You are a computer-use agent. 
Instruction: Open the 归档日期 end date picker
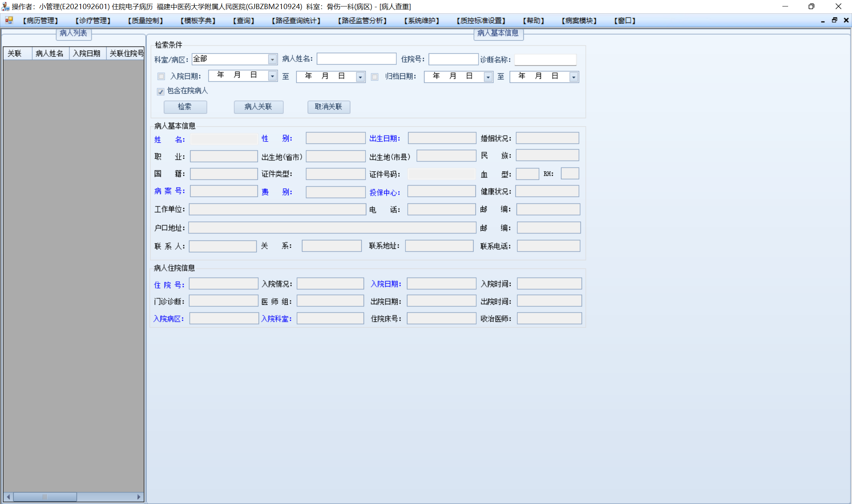(x=574, y=77)
